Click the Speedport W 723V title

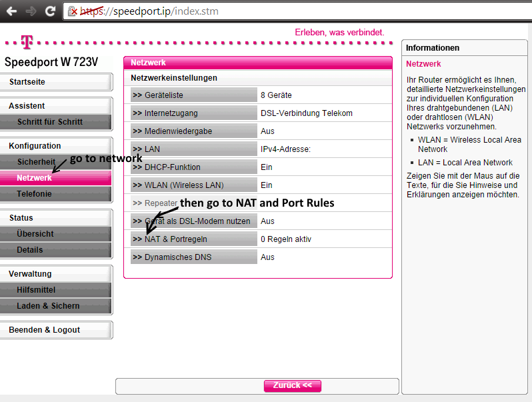coord(51,62)
